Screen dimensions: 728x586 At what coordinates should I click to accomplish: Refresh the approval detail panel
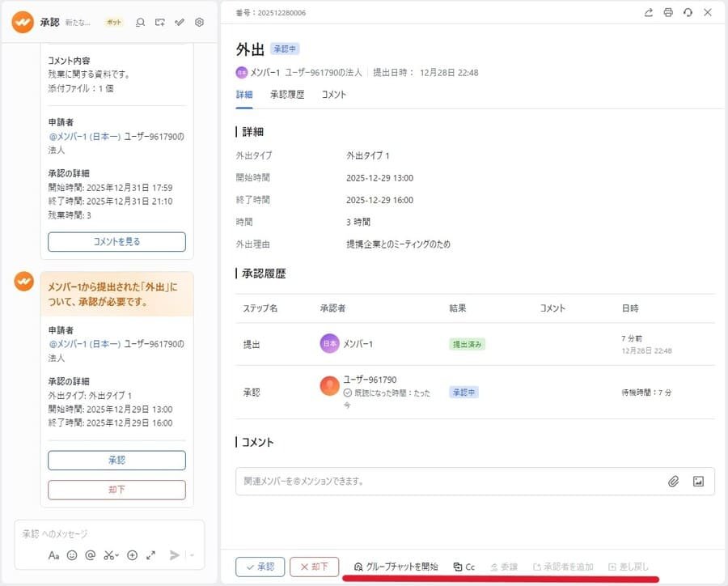(x=688, y=13)
